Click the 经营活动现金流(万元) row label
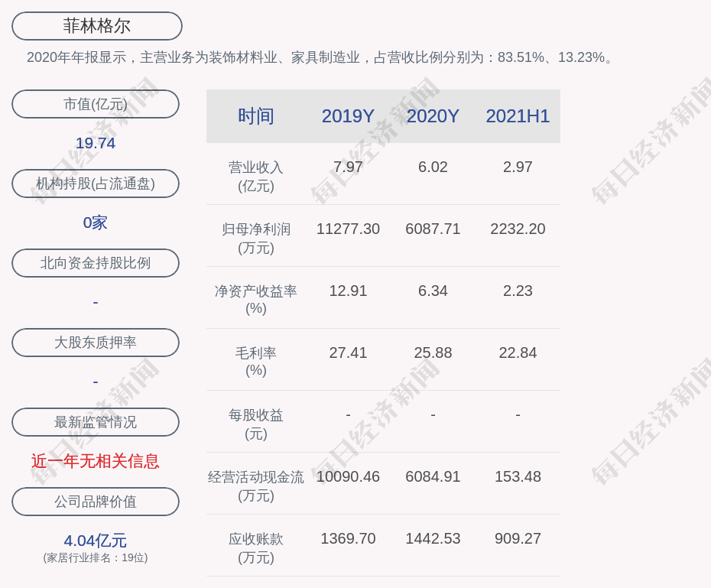Screen dimensions: 711x588 tap(256, 486)
